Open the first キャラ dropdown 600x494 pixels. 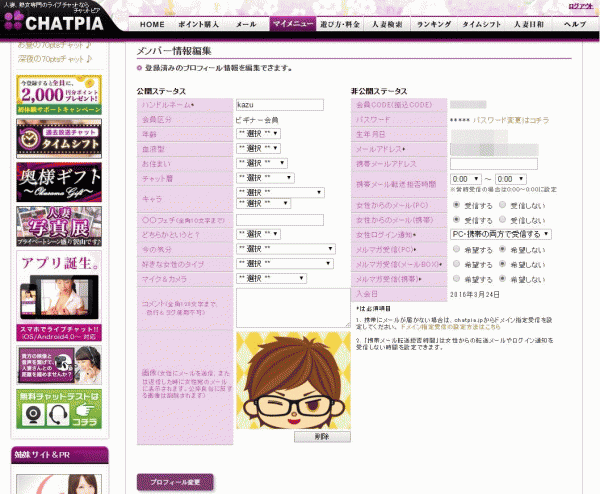(x=280, y=192)
